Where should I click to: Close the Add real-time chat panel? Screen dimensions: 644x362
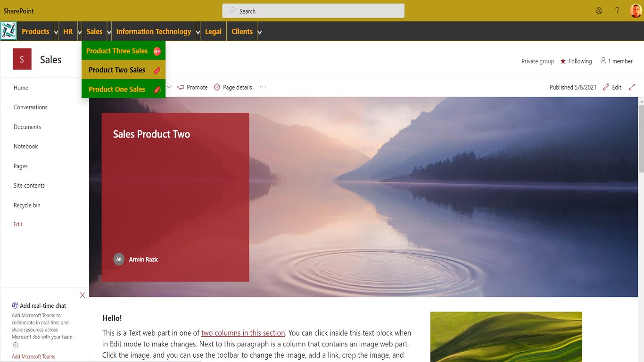83,295
